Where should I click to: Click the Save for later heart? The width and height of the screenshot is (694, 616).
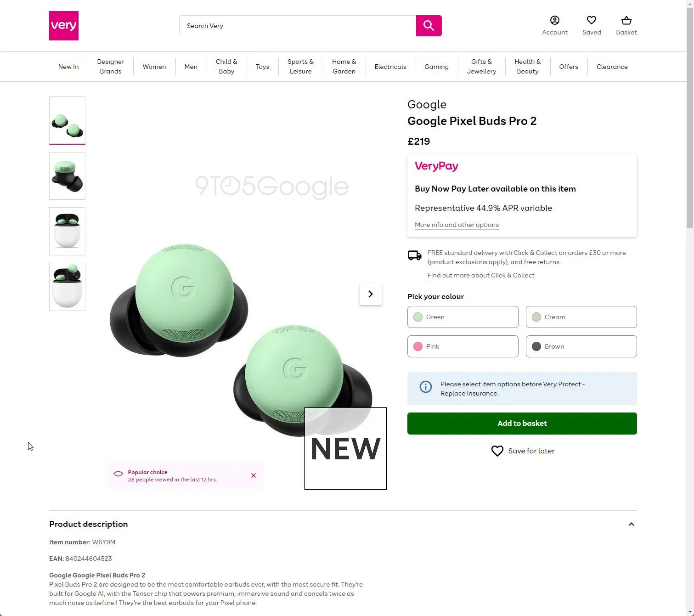tap(497, 451)
